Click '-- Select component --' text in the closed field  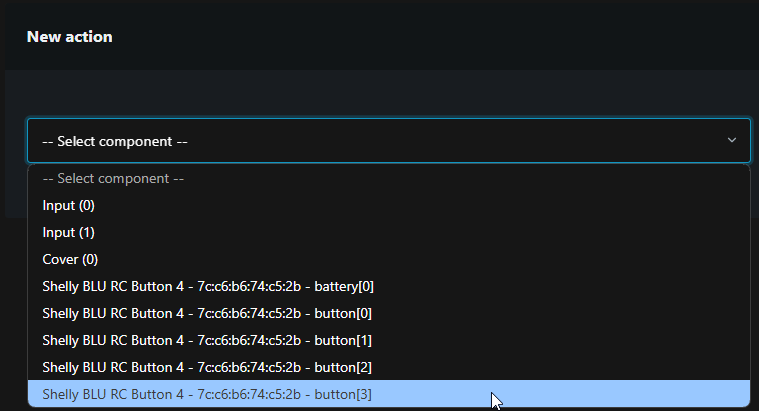click(115, 142)
